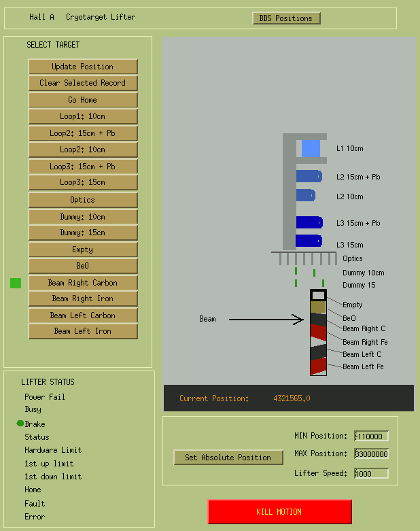Select Beam Right Iron target
This screenshot has height=531, width=420.
coord(83,298)
